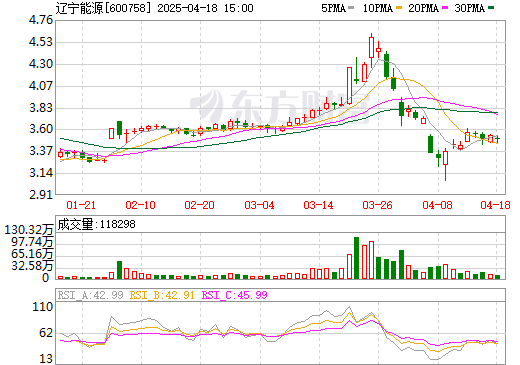The image size is (520, 365).
Task: Click the 02-10 date marker
Action: (140, 205)
